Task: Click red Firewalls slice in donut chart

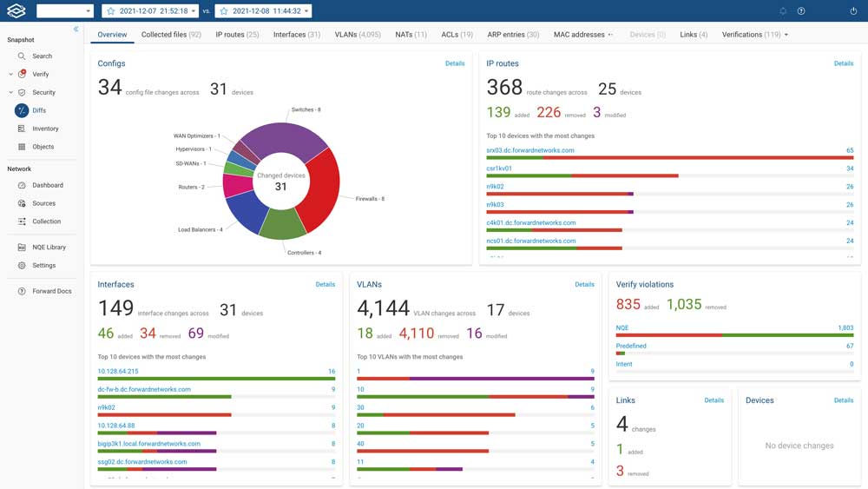Action: [320, 181]
